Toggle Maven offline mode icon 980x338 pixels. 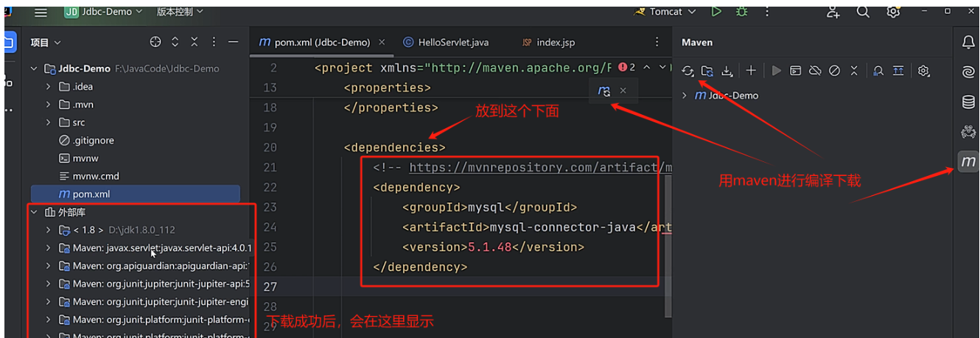point(815,71)
